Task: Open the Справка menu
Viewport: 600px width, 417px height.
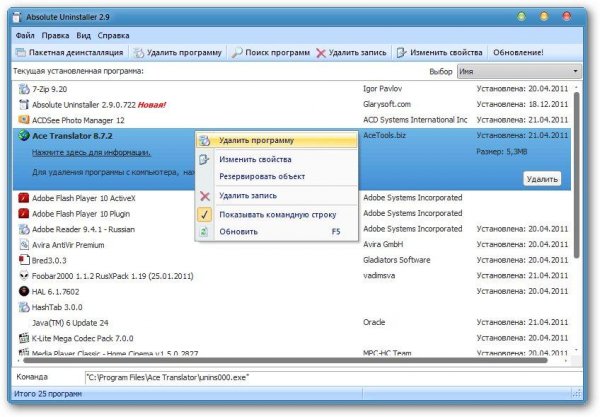Action: point(113,36)
